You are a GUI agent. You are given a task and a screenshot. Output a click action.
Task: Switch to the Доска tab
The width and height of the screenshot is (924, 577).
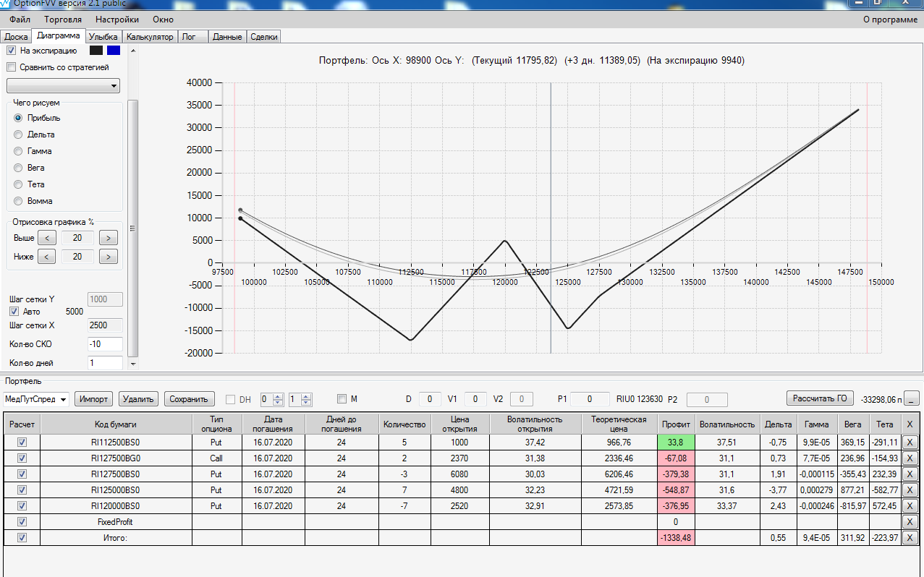coord(16,37)
